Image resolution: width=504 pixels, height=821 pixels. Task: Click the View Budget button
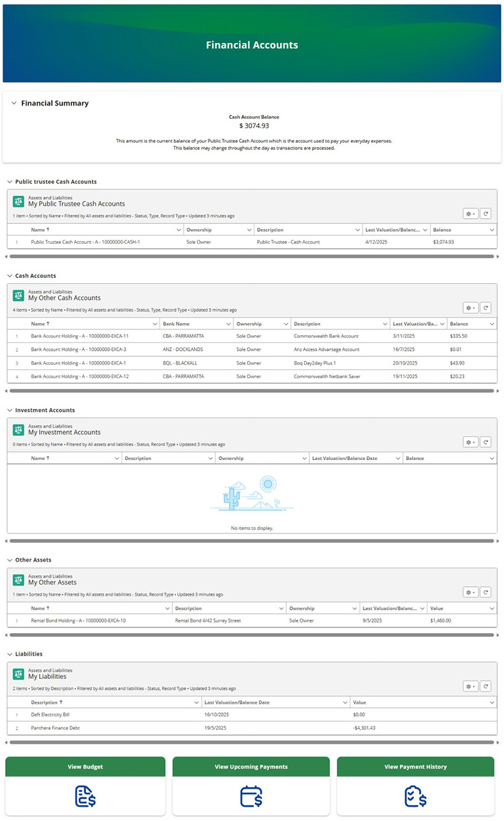85,767
